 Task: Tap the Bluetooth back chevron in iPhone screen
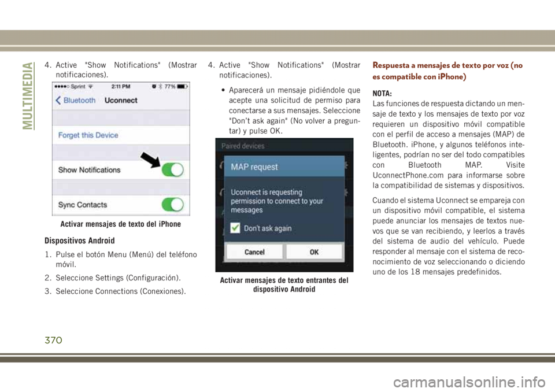pyautogui.click(x=58, y=100)
